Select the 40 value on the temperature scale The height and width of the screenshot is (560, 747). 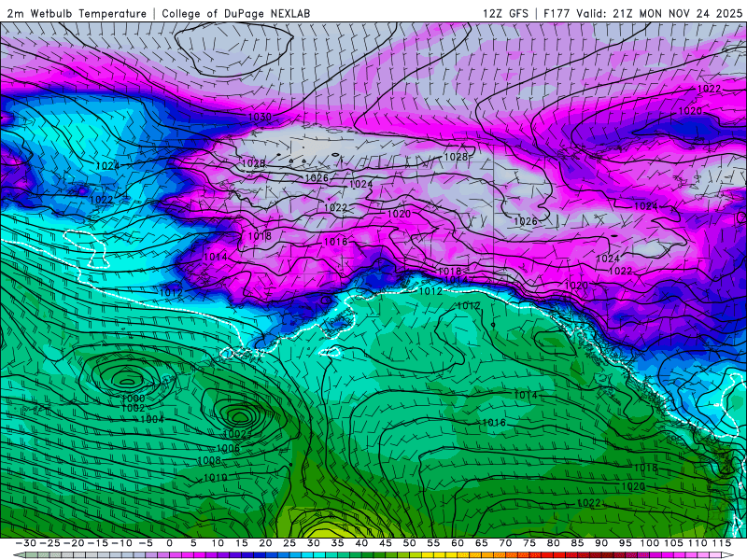pyautogui.click(x=361, y=543)
